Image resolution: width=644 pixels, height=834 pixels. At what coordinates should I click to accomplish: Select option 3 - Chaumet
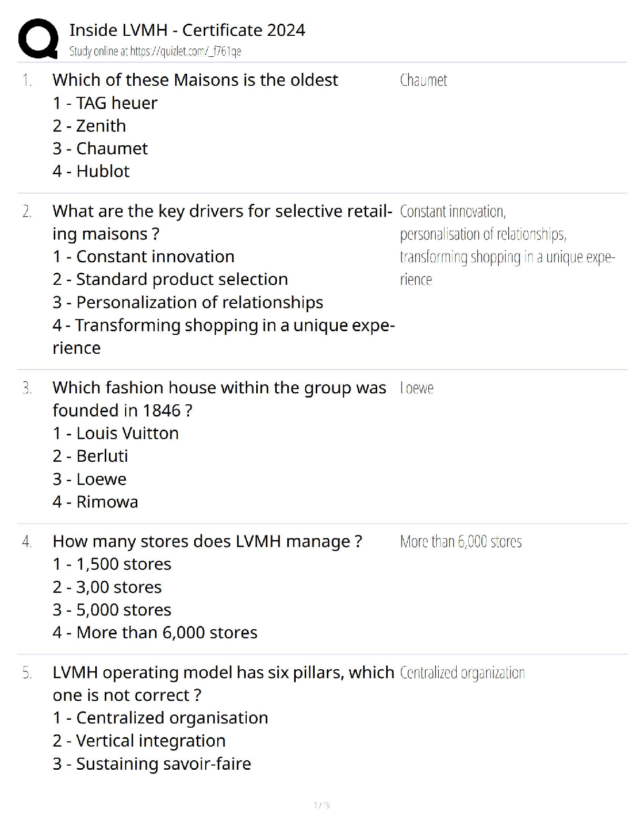(100, 148)
